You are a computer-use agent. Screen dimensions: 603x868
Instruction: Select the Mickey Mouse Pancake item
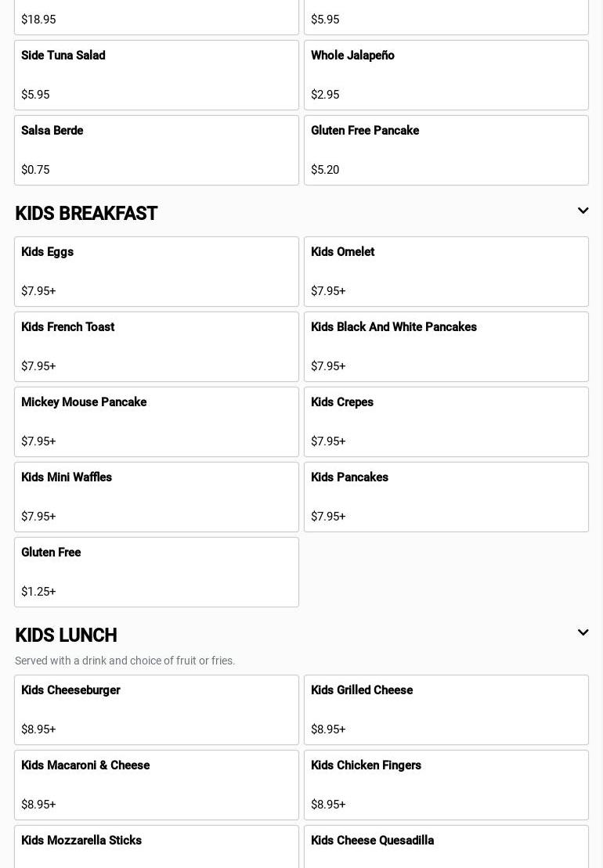tap(157, 422)
